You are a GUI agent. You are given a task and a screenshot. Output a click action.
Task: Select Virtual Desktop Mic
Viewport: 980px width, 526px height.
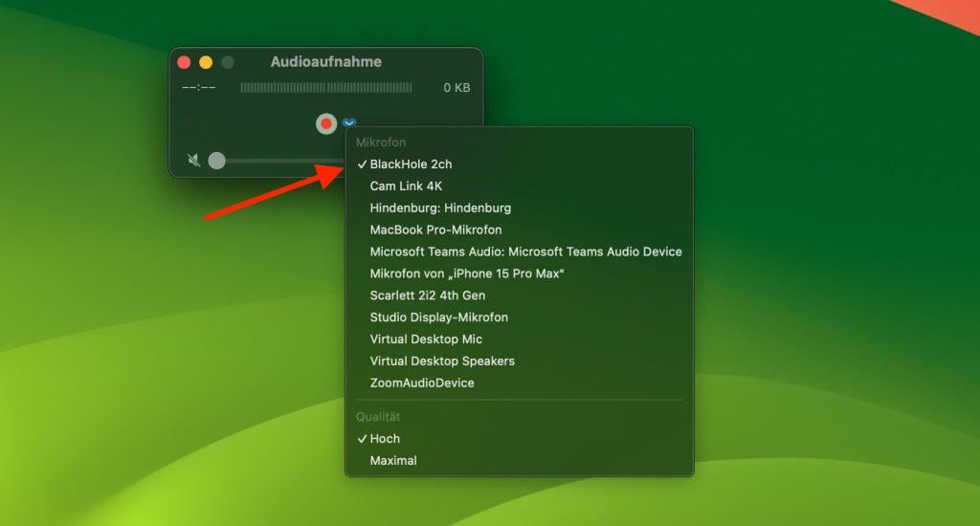(520, 340)
